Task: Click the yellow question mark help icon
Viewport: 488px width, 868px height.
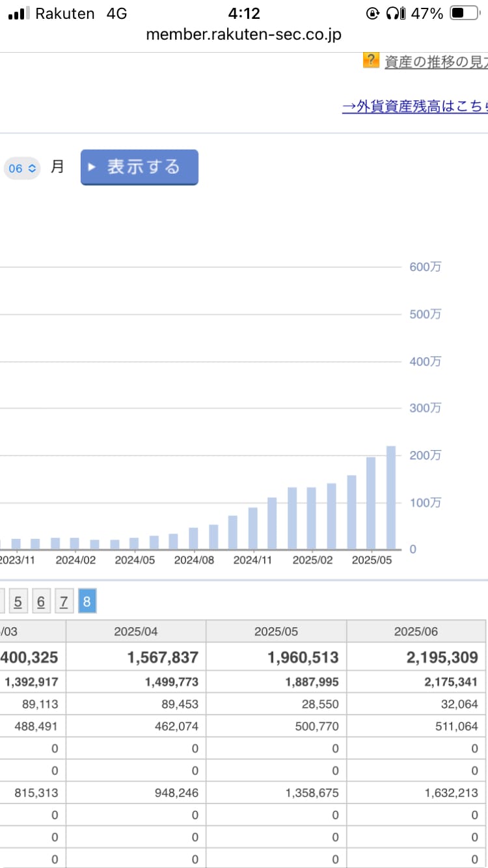Action: click(371, 61)
